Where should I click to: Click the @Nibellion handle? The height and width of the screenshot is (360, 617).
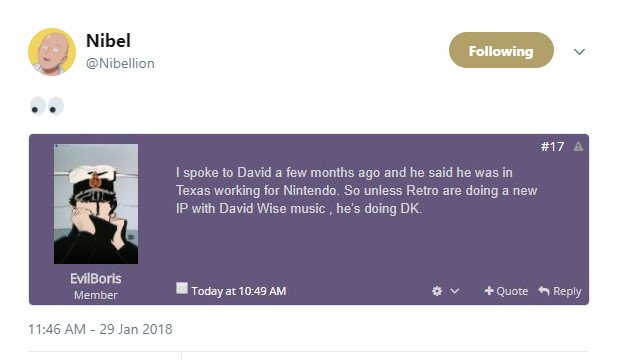[x=120, y=63]
